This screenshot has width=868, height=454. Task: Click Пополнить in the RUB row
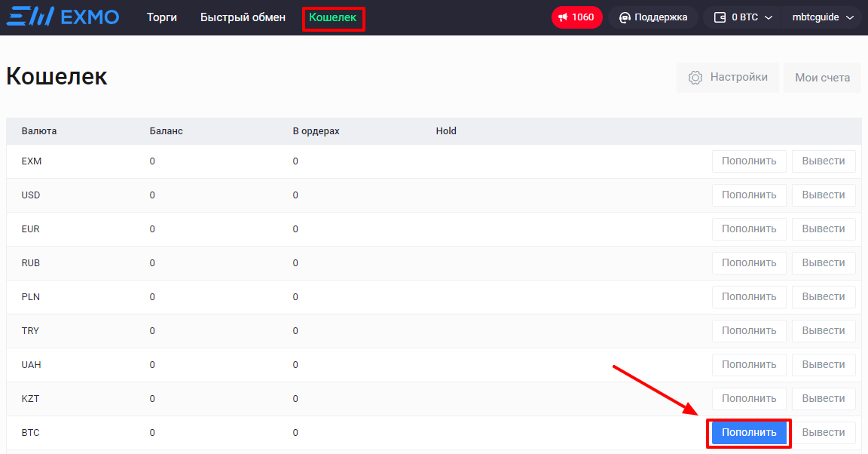(x=749, y=263)
